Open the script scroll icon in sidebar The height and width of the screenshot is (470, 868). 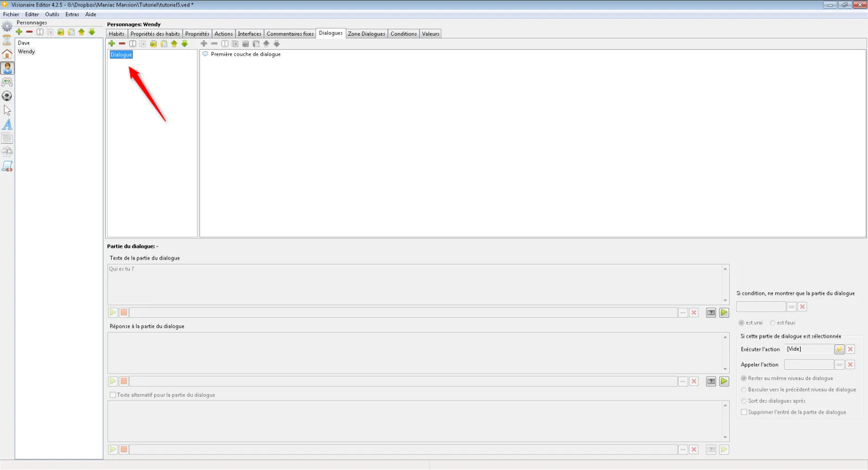pos(7,166)
